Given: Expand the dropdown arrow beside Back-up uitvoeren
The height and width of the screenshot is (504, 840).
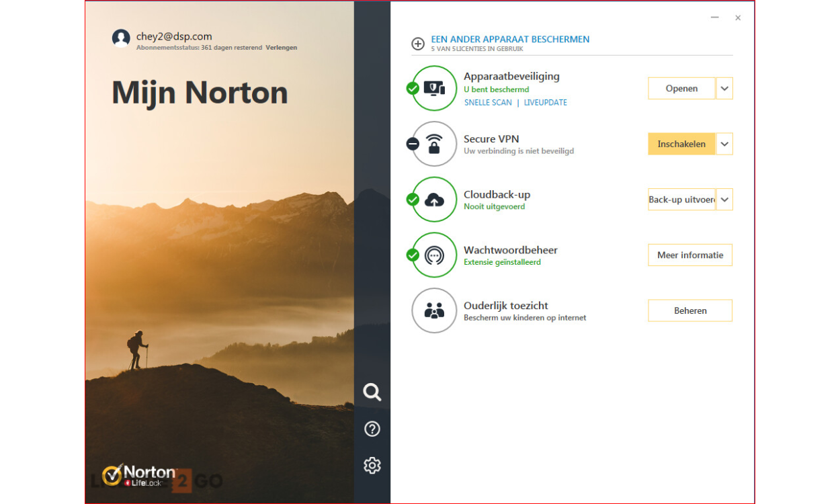Looking at the screenshot, I should coord(724,200).
